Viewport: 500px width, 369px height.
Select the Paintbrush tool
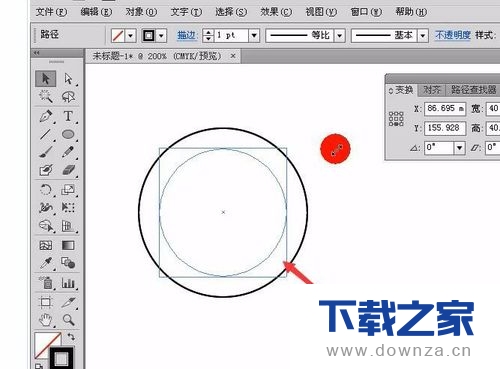tap(46, 152)
